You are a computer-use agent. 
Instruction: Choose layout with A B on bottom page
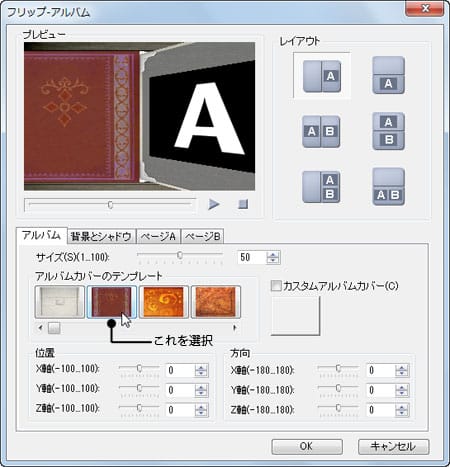[x=388, y=187]
